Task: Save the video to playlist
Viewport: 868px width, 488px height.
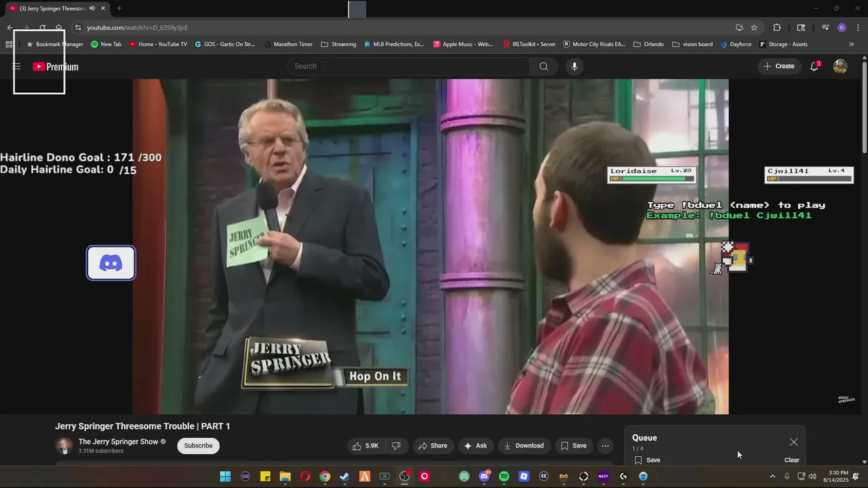Action: (574, 446)
